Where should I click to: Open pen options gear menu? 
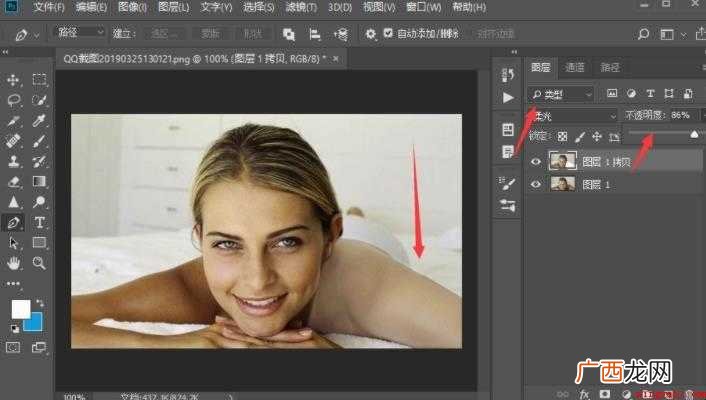coord(370,34)
